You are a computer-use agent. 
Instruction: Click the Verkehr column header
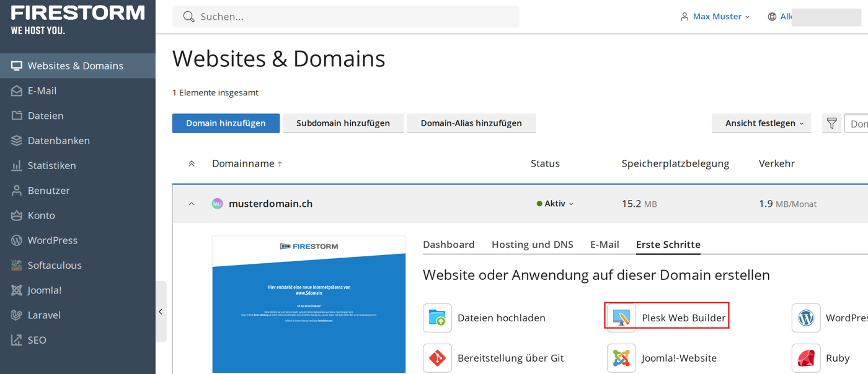pyautogui.click(x=777, y=163)
